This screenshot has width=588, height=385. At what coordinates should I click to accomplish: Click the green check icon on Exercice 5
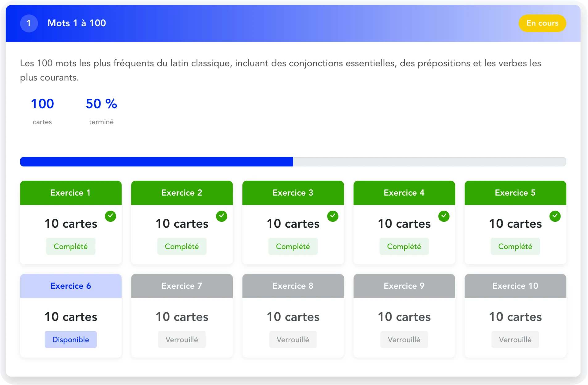[555, 216]
